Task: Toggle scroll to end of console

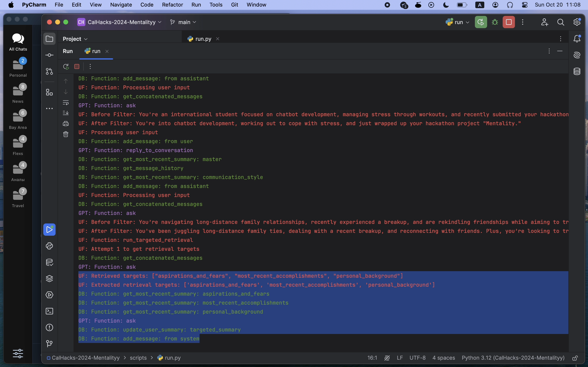Action: 66,113
